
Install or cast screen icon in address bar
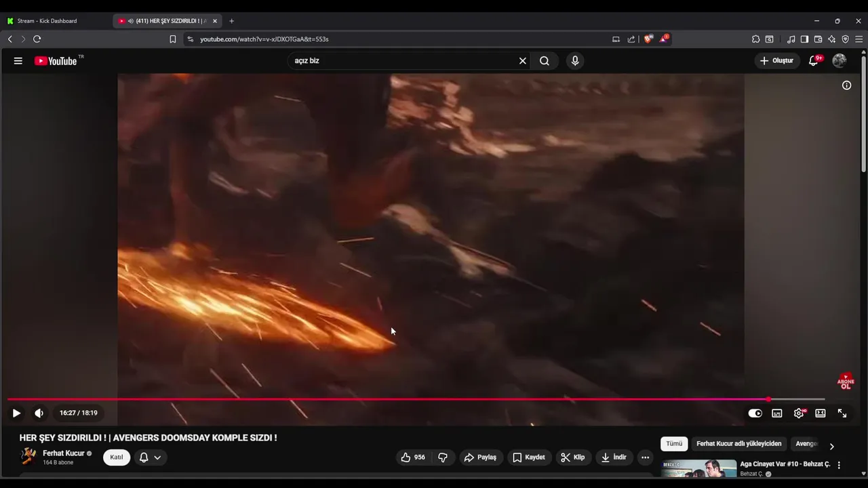pyautogui.click(x=616, y=39)
